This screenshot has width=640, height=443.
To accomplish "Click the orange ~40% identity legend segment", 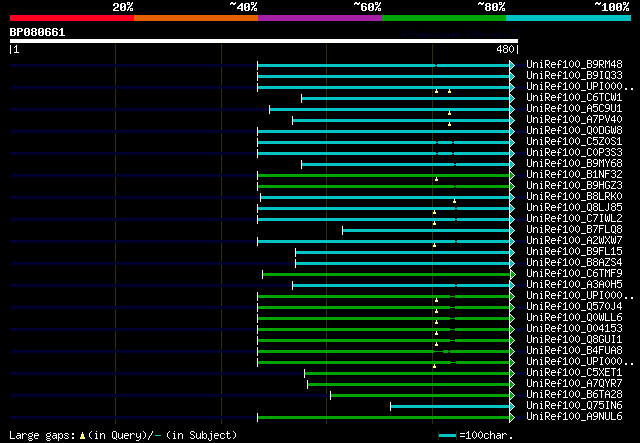I will click(x=196, y=18).
